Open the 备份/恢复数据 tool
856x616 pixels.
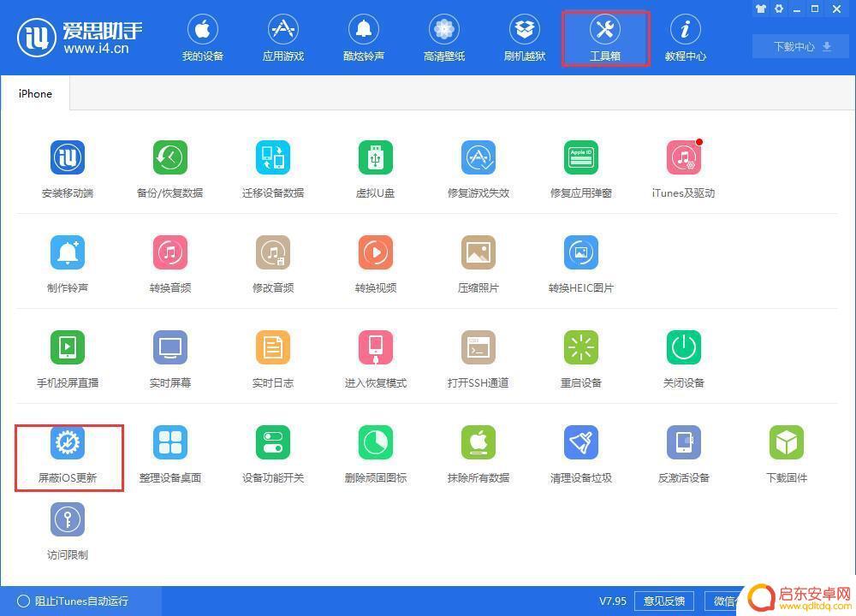[170, 157]
